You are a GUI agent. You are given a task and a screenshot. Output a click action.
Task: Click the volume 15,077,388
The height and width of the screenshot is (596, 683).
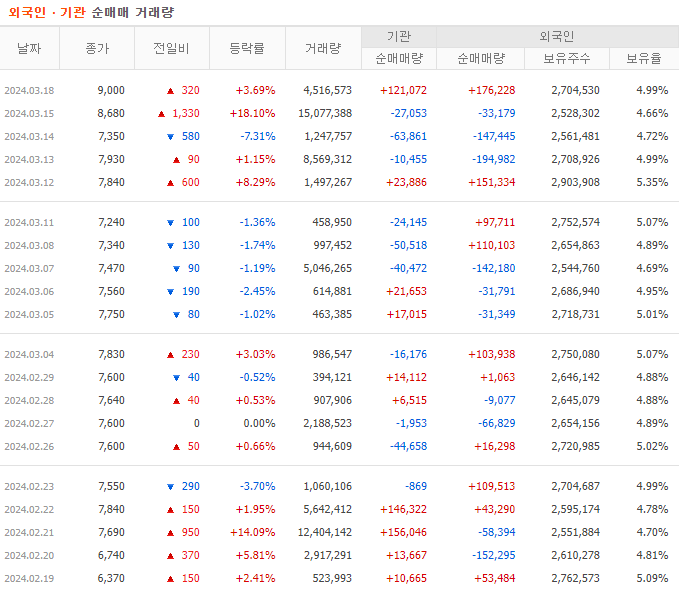(x=325, y=113)
